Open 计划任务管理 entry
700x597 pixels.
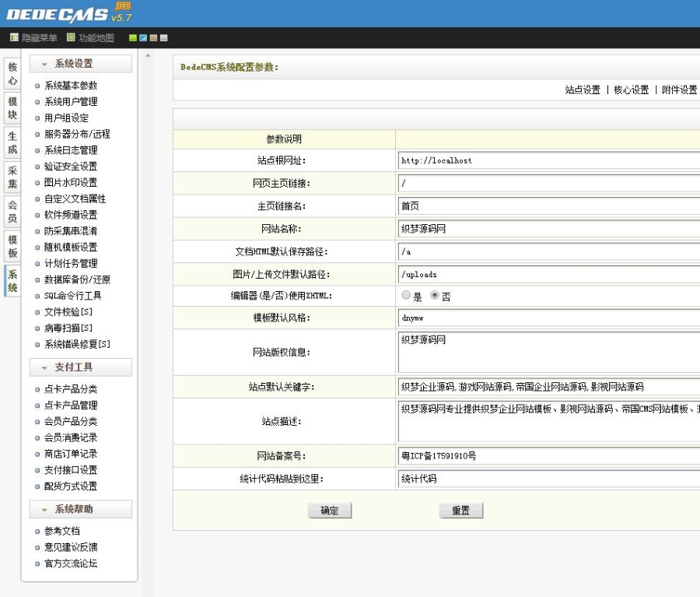[x=71, y=263]
